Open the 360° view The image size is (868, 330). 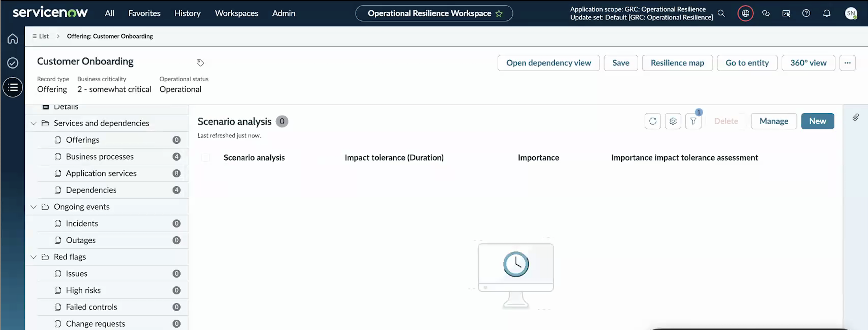click(x=808, y=63)
